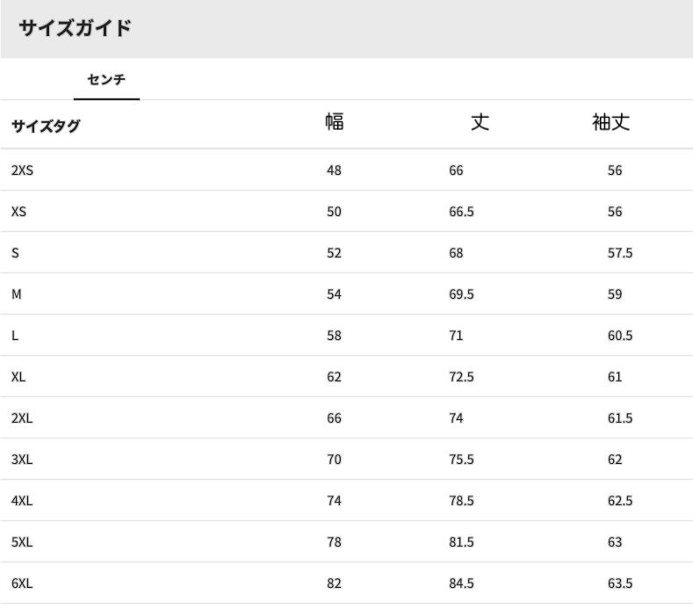Click the サイズタグ column header
693x616 pixels.
[x=46, y=126]
